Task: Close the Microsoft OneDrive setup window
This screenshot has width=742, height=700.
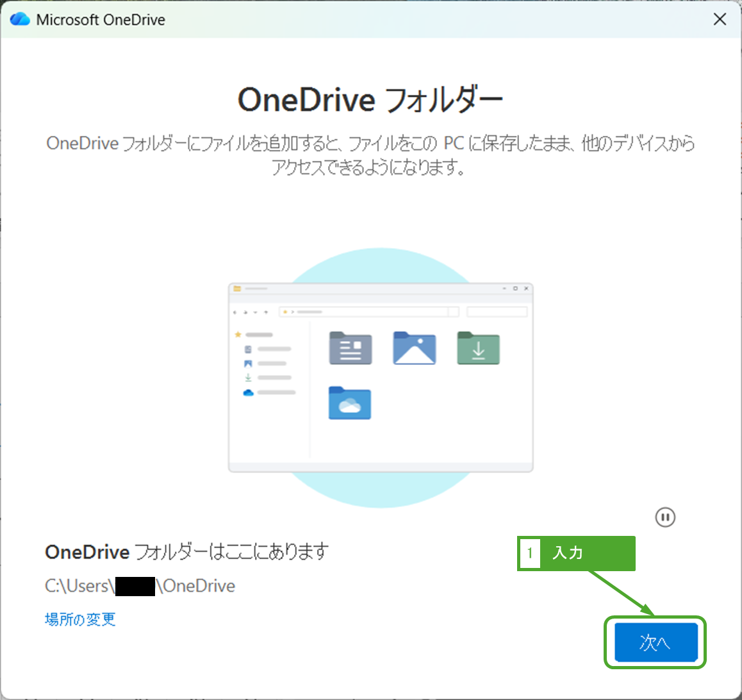Action: click(720, 19)
